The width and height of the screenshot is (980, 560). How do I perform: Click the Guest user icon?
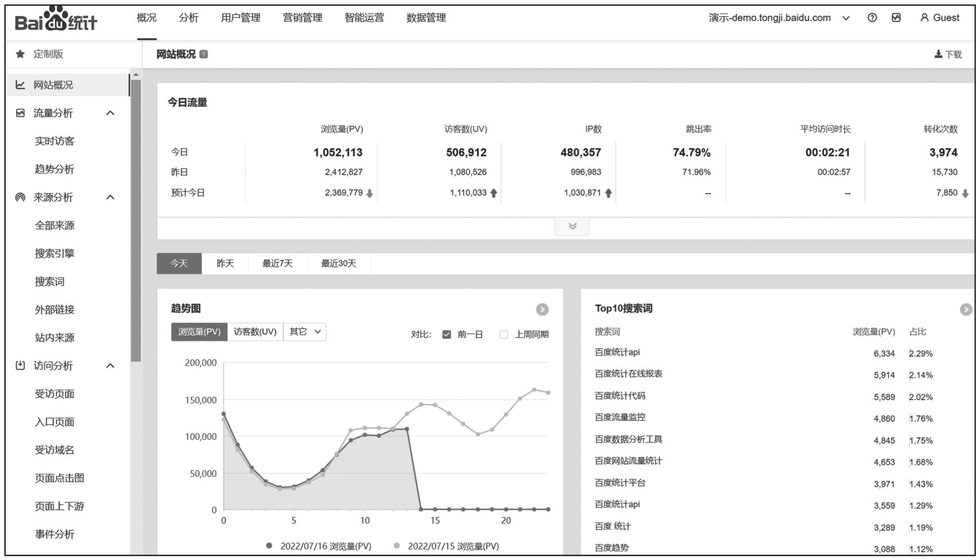pyautogui.click(x=924, y=18)
